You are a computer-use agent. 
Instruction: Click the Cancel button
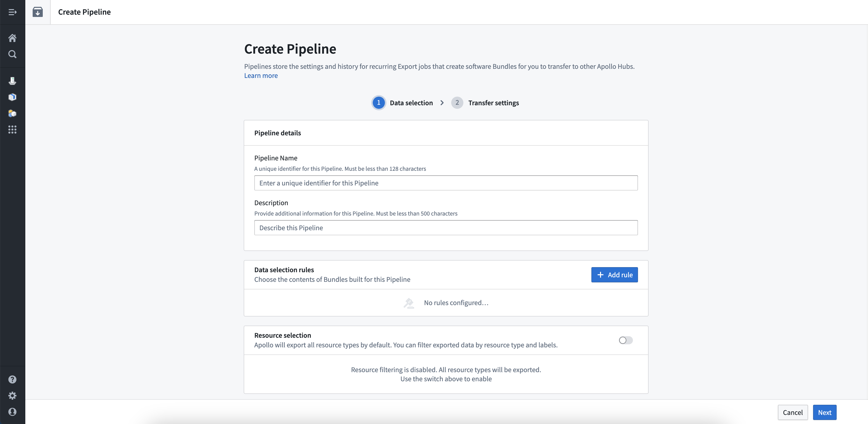793,412
